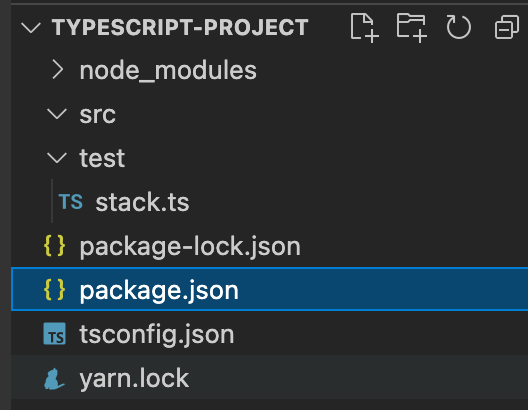The image size is (528, 410).
Task: Collapse all folders in Explorer
Action: (x=506, y=27)
